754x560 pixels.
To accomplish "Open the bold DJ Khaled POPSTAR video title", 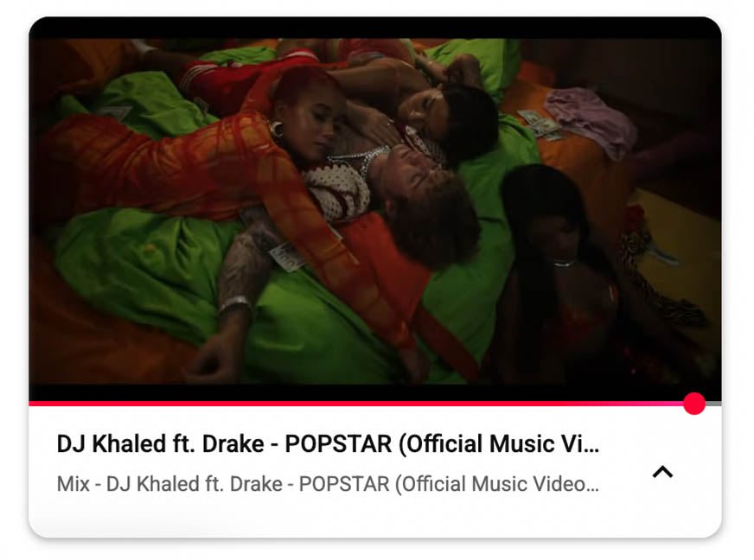I will point(328,443).
